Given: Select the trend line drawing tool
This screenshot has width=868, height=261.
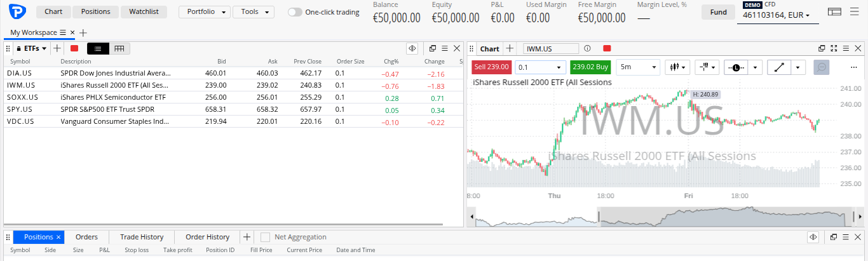Looking at the screenshot, I should (x=779, y=67).
